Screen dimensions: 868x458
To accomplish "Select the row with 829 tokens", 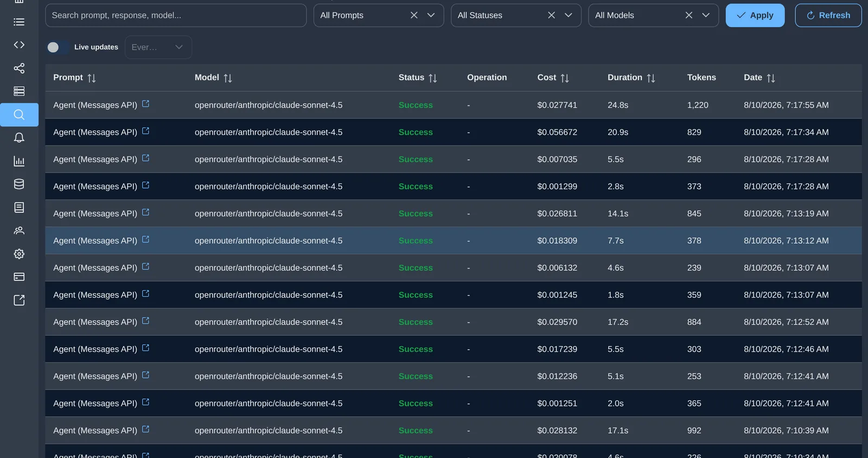I will coord(454,132).
